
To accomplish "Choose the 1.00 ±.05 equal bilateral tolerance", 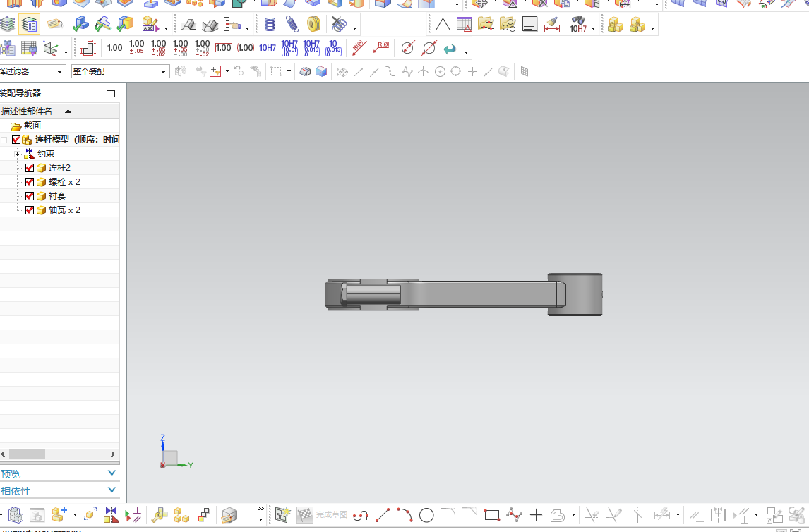I will [x=137, y=47].
